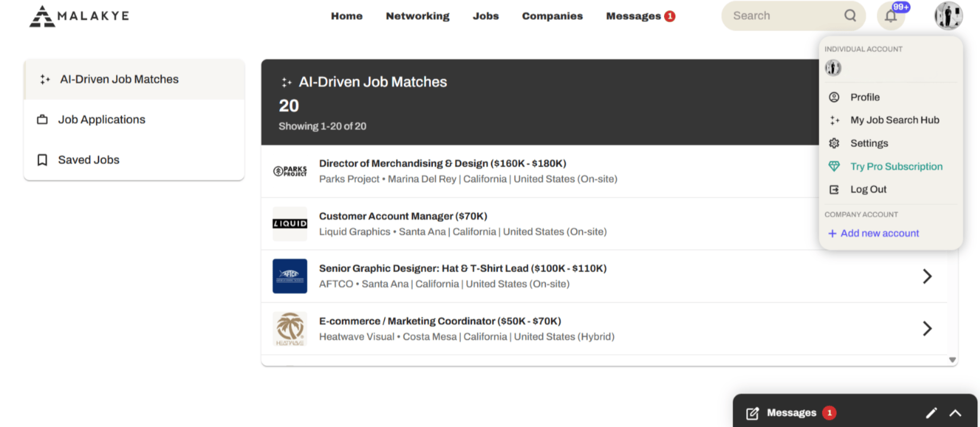Image resolution: width=980 pixels, height=427 pixels.
Task: Click the AFTCO company logo
Action: click(290, 276)
